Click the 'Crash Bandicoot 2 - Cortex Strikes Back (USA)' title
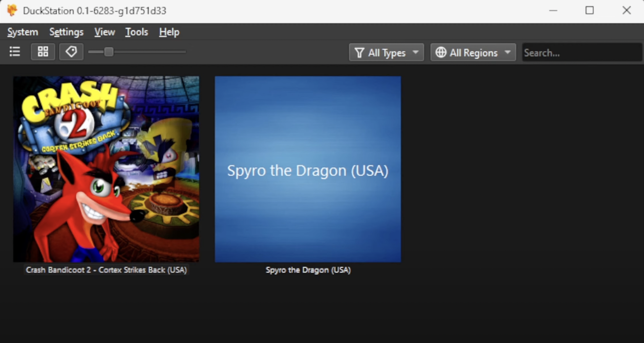 106,270
